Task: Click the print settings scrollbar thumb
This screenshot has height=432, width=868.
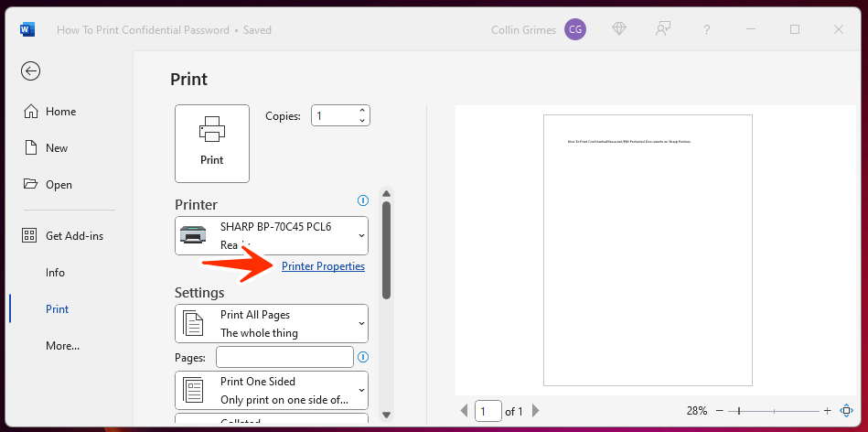Action: pos(386,251)
